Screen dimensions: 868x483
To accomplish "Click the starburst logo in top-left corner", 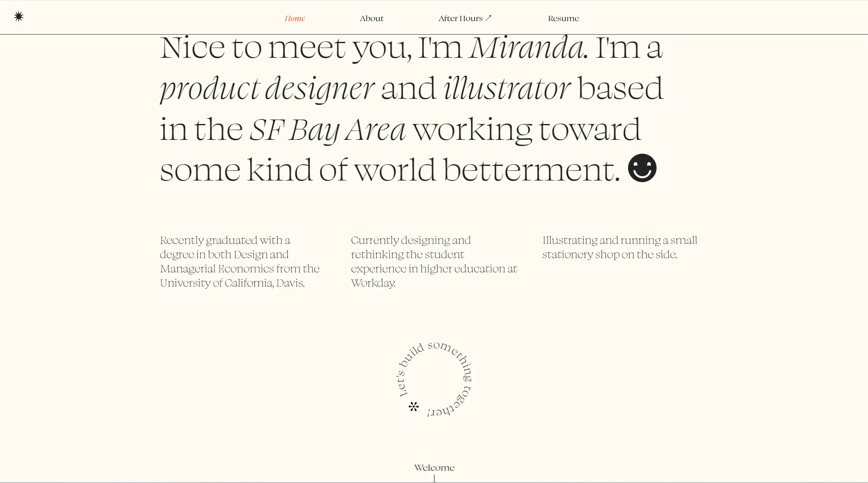I will pyautogui.click(x=19, y=16).
